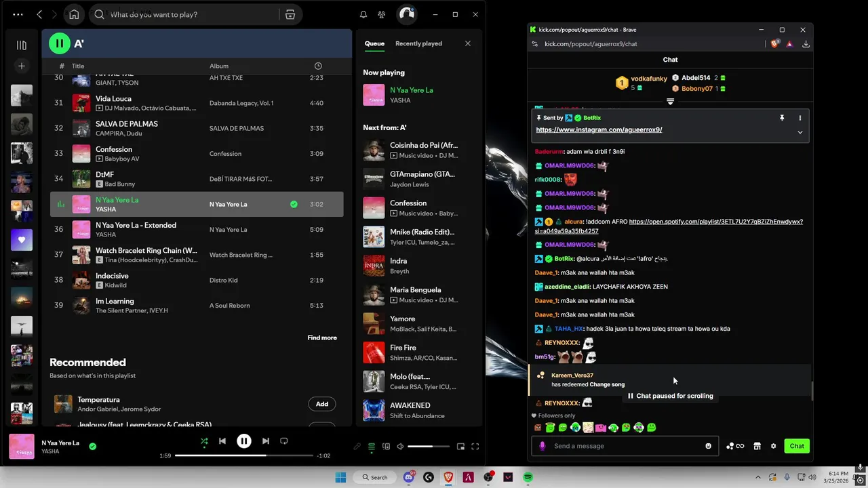Select the Queue tab

point(374,43)
